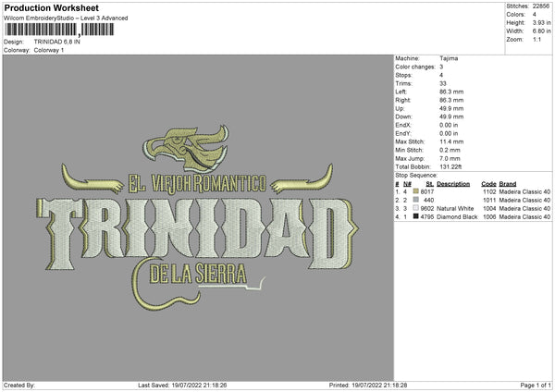Click the 'Created By:' footer label

click(19, 385)
